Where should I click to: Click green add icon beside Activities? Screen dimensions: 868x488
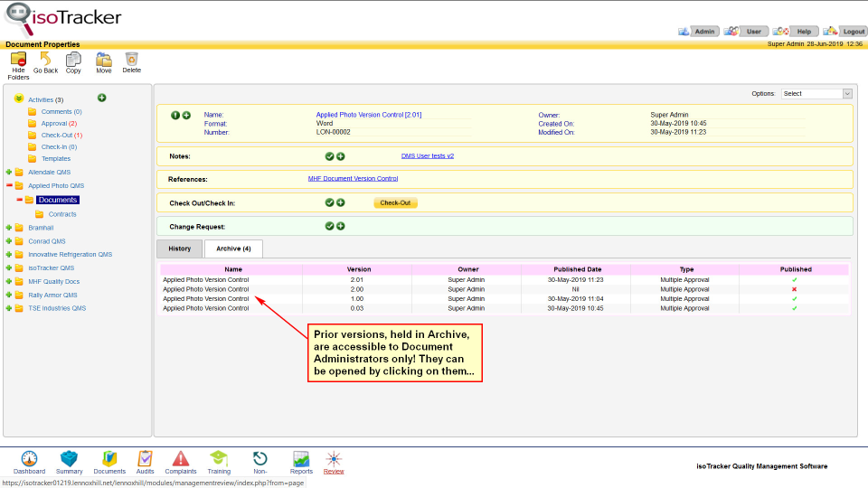(x=101, y=98)
